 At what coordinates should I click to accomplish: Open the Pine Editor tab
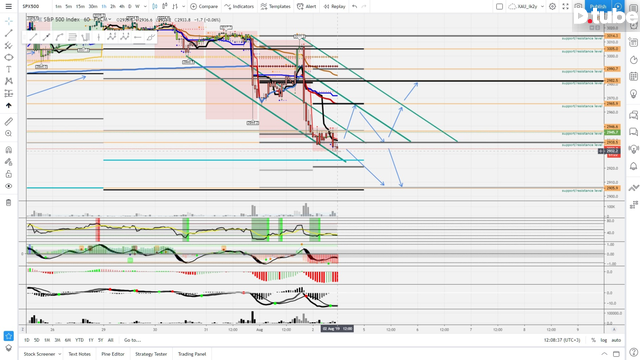point(113,354)
